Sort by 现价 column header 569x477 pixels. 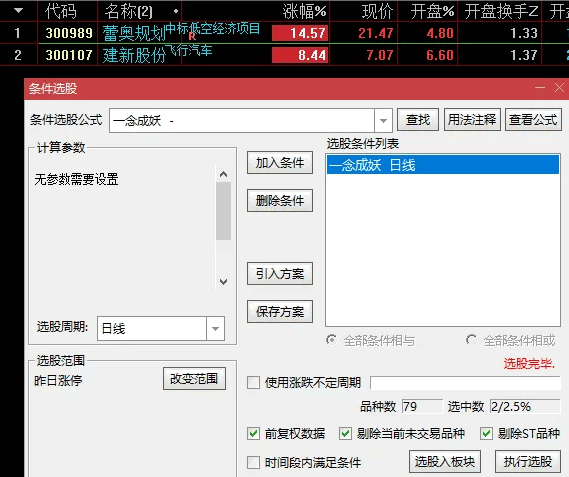tap(377, 12)
